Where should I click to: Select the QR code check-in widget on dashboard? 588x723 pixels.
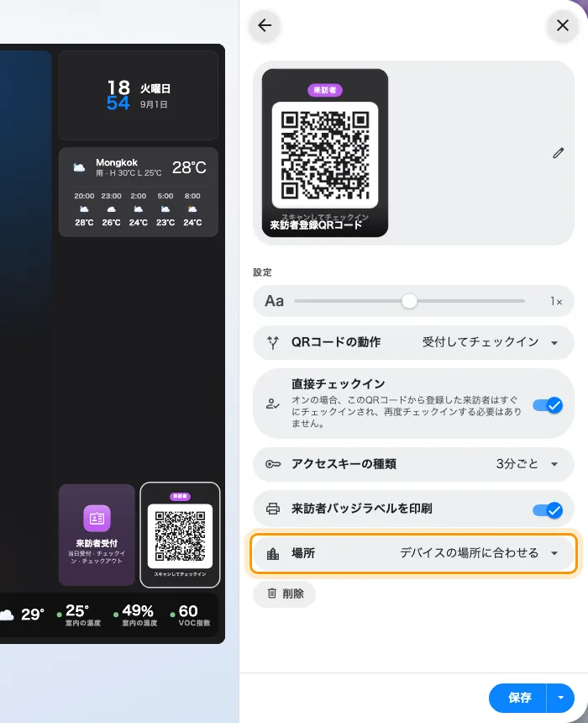(180, 535)
